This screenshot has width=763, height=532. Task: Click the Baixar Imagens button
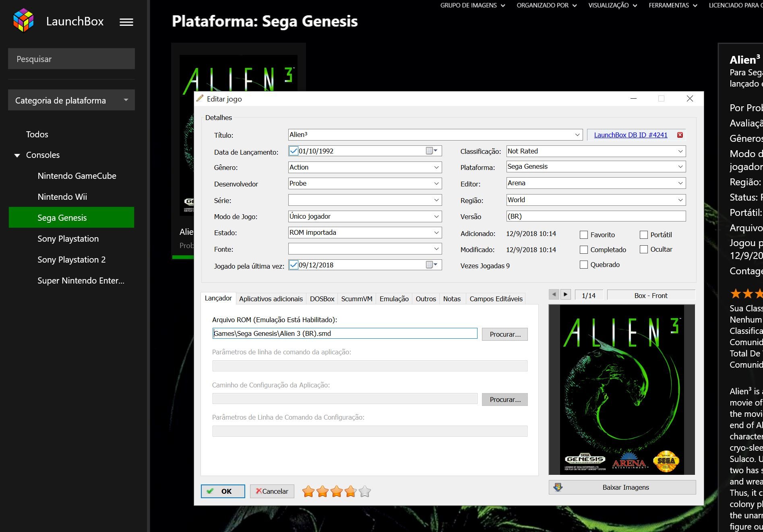coord(622,487)
